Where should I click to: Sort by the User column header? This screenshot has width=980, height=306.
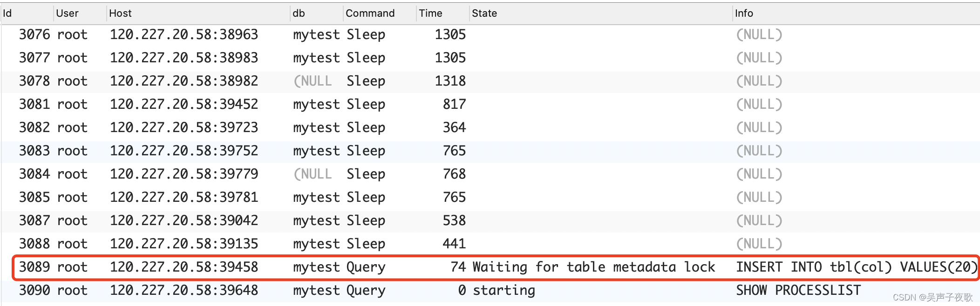point(80,13)
